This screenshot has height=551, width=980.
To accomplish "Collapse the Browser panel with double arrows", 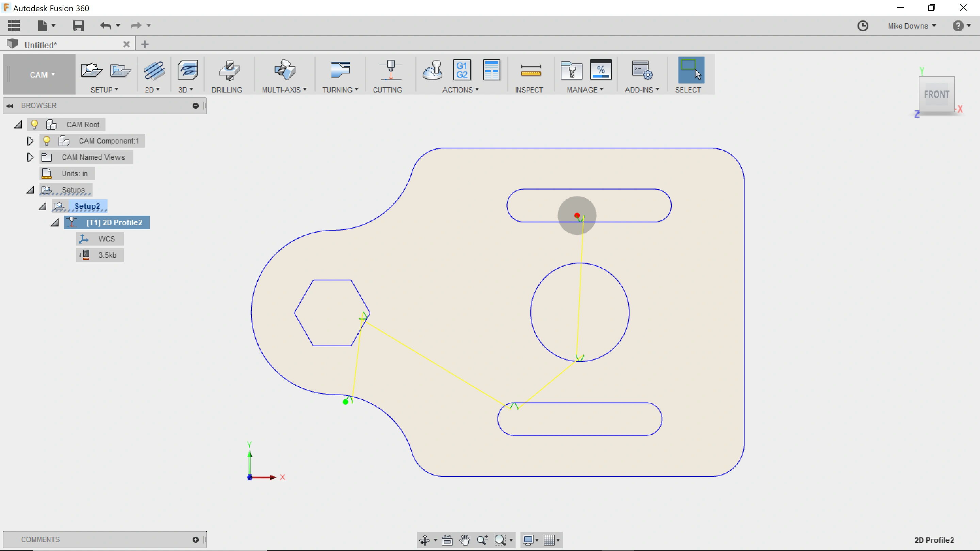I will click(10, 106).
